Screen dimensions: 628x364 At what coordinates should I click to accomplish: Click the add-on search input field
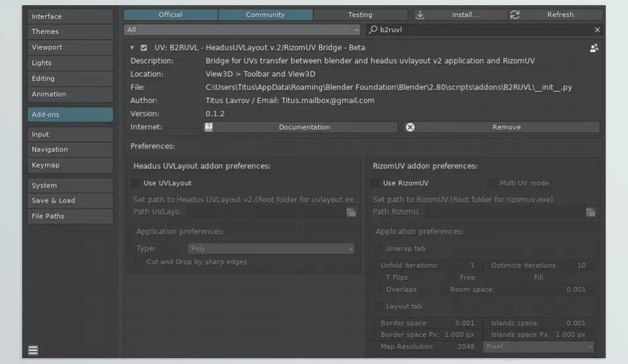[x=485, y=30]
